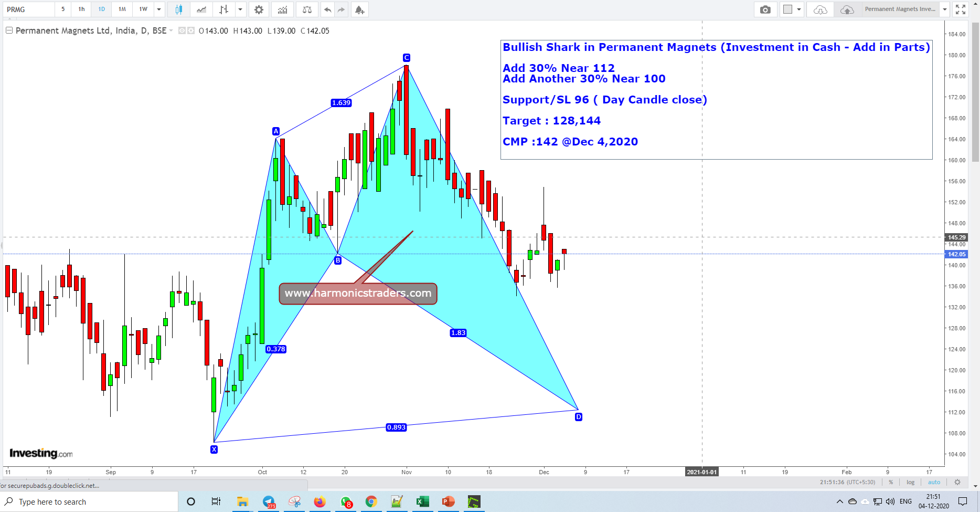Click the 2021-01-01 date marker
This screenshot has height=512, width=980.
coord(702,472)
